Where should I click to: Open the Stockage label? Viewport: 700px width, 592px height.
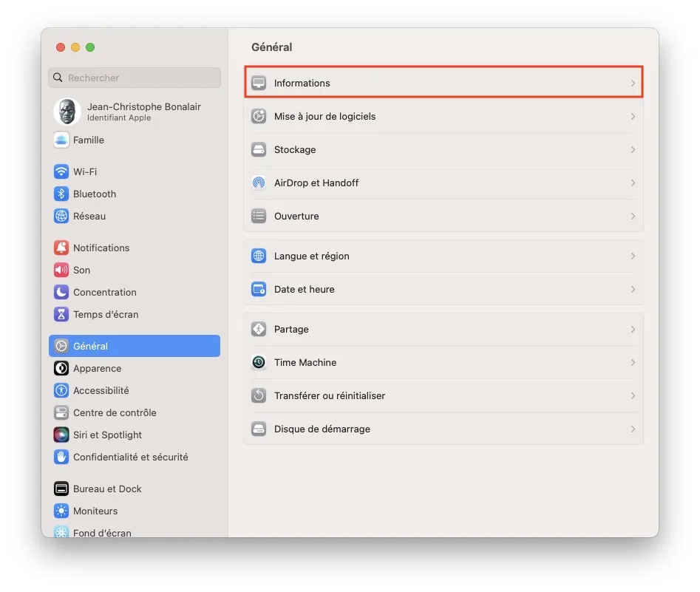point(295,149)
